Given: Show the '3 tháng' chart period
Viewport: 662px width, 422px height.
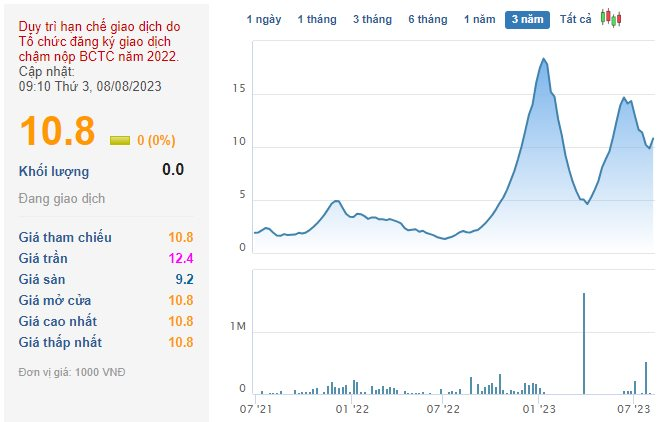Looking at the screenshot, I should 372,19.
